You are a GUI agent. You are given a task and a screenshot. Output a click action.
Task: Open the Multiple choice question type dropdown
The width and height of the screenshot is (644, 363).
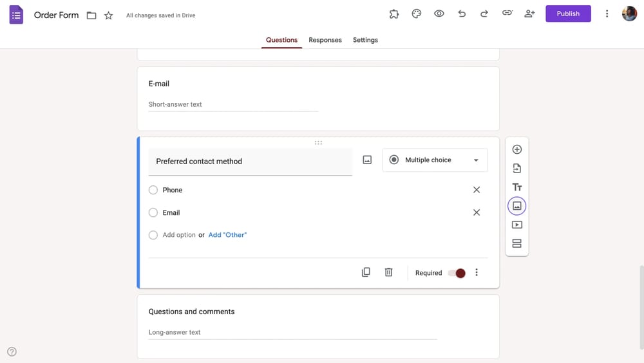435,160
